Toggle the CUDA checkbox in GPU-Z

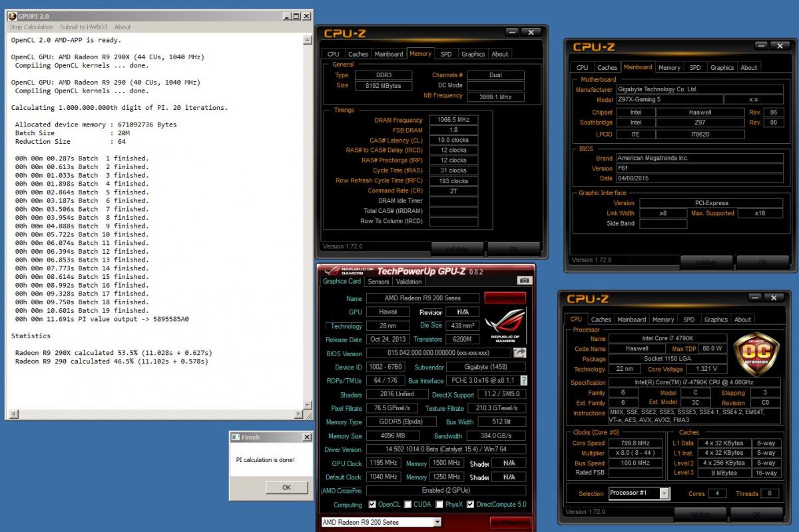click(407, 505)
